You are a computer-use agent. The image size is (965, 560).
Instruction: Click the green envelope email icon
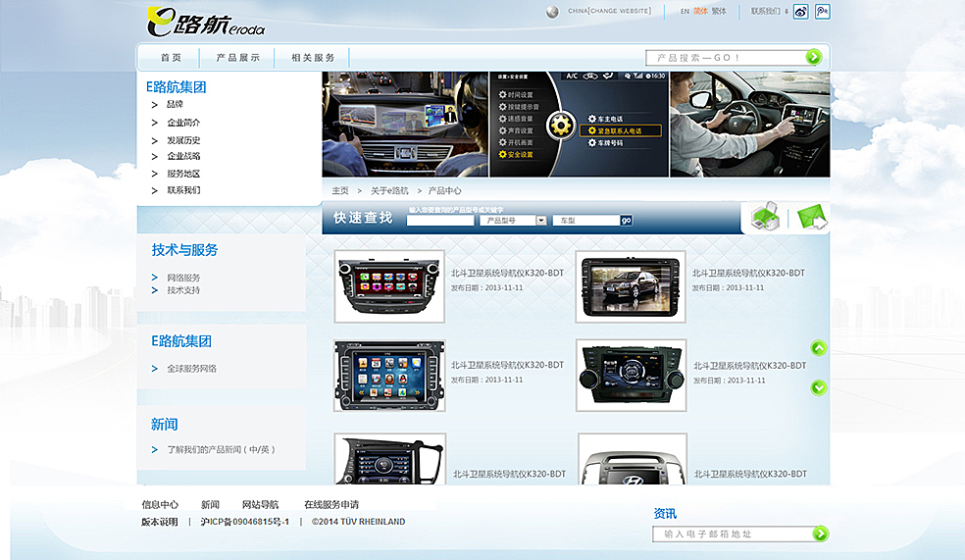coord(812,217)
